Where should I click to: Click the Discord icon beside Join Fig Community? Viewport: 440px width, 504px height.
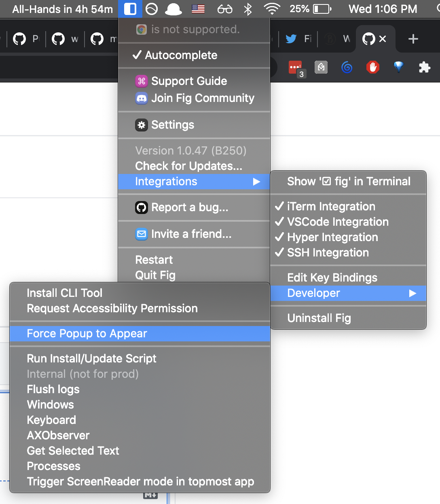pyautogui.click(x=141, y=98)
